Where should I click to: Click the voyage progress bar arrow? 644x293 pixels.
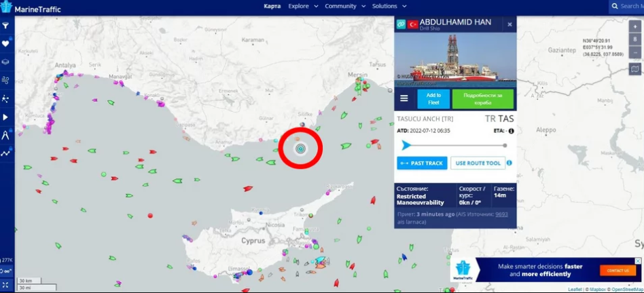[406, 145]
